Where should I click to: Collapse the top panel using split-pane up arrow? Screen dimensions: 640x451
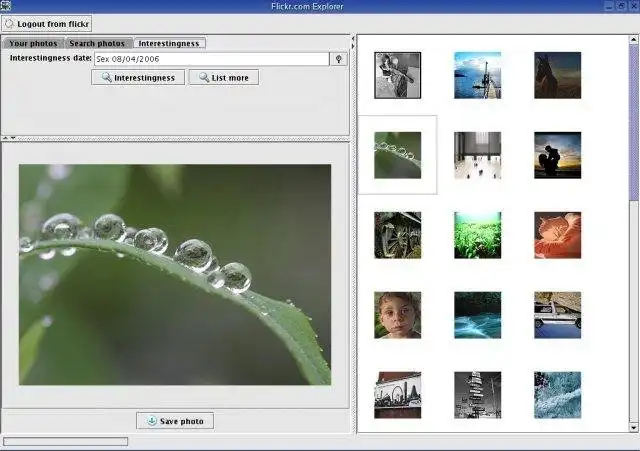tap(5, 138)
